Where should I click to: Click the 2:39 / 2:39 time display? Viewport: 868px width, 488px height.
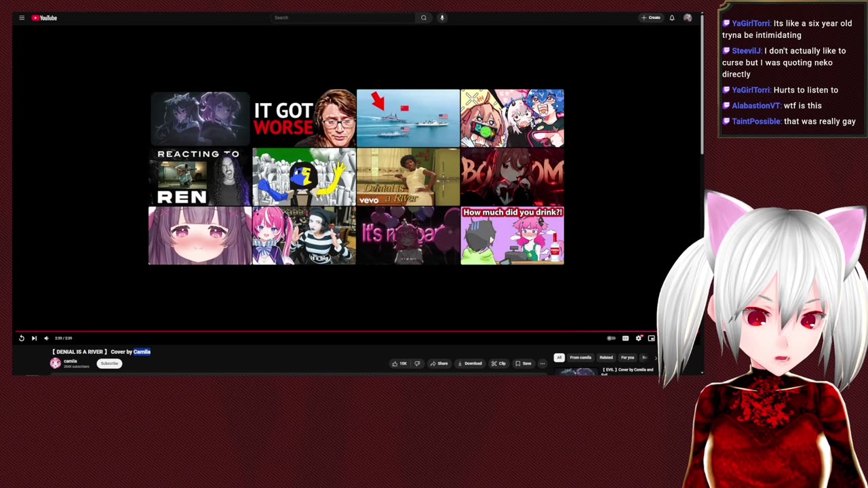coord(63,338)
